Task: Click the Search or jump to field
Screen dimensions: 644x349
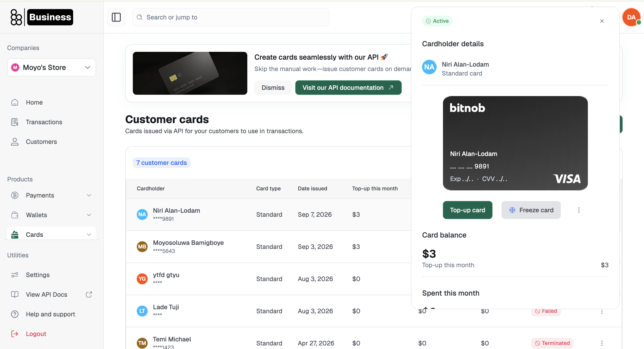Action: point(231,17)
